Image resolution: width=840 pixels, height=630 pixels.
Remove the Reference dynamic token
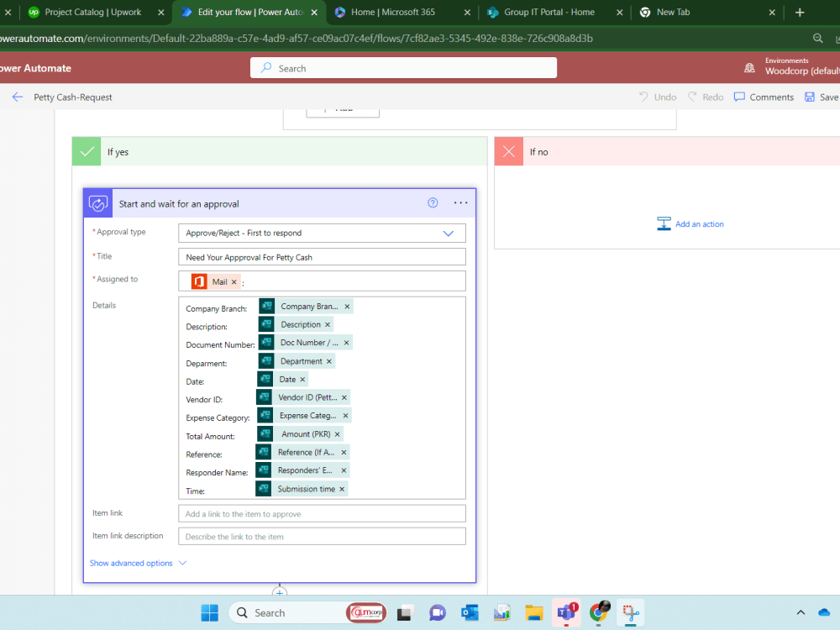point(344,453)
